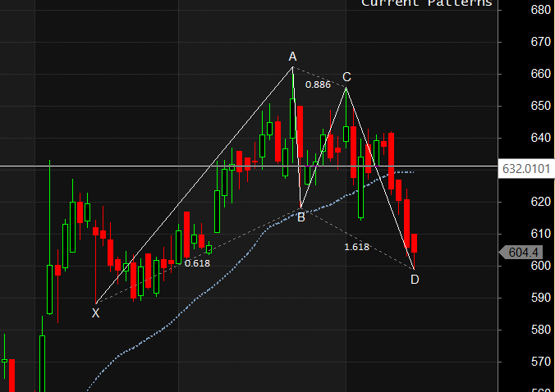Click the 610 value on price axis
The image size is (555, 392).
[x=541, y=234]
